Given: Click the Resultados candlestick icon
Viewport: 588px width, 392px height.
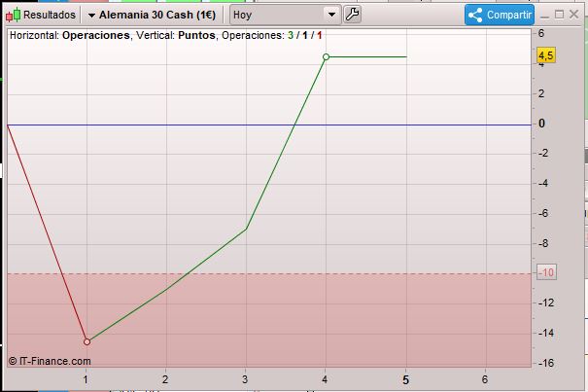Looking at the screenshot, I should [14, 15].
